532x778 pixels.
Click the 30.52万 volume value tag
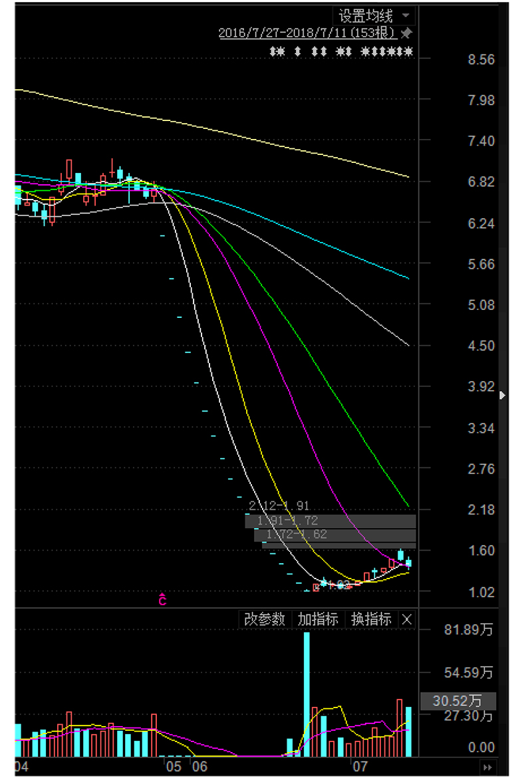pyautogui.click(x=458, y=700)
